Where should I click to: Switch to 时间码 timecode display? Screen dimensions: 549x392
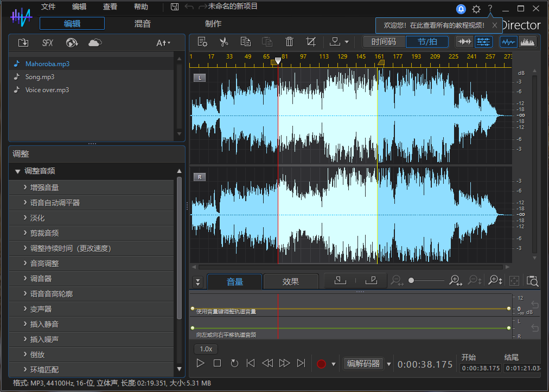[384, 42]
